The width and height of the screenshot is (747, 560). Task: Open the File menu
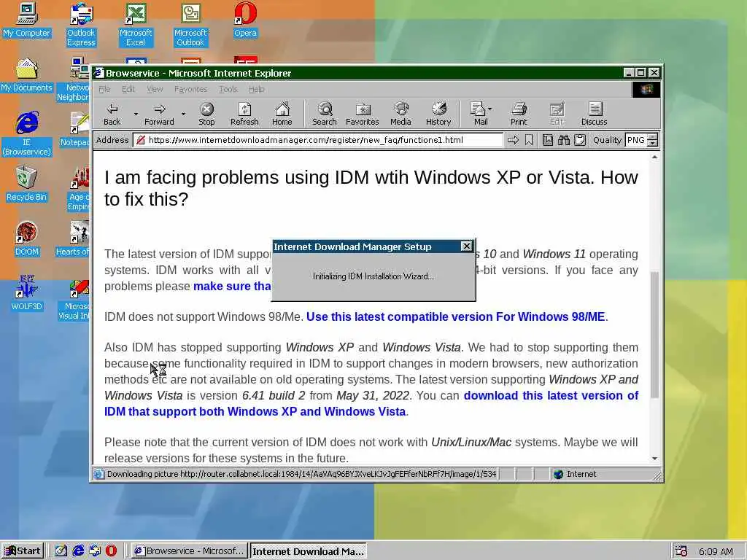pyautogui.click(x=104, y=89)
